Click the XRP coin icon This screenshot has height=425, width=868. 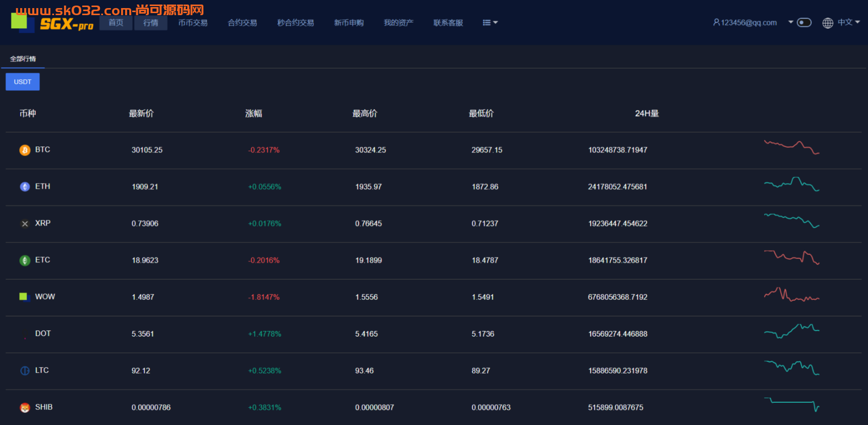[25, 224]
